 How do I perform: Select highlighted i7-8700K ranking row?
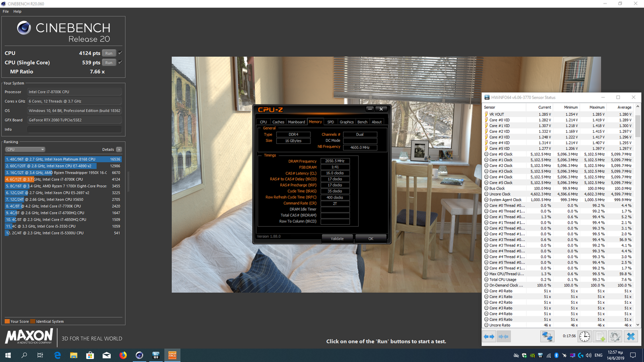pyautogui.click(x=63, y=179)
